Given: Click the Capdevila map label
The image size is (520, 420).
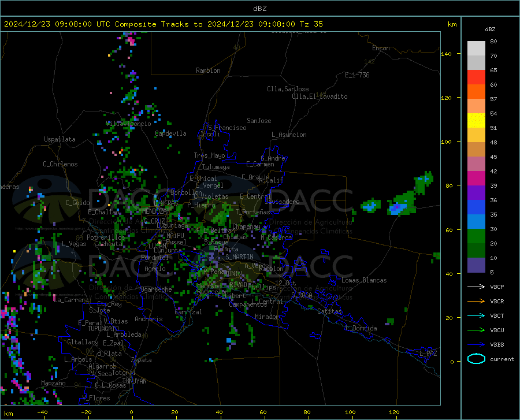Looking at the screenshot, I should pyautogui.click(x=170, y=133).
